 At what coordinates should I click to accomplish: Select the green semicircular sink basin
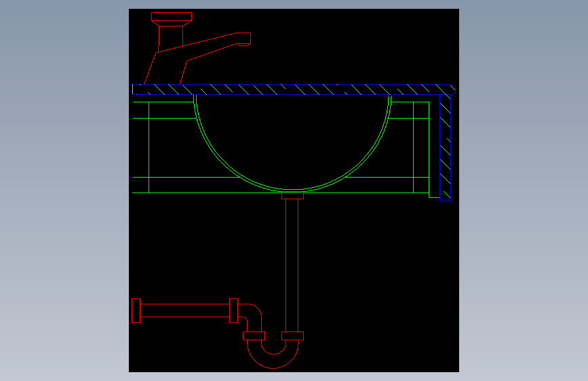tap(292, 143)
